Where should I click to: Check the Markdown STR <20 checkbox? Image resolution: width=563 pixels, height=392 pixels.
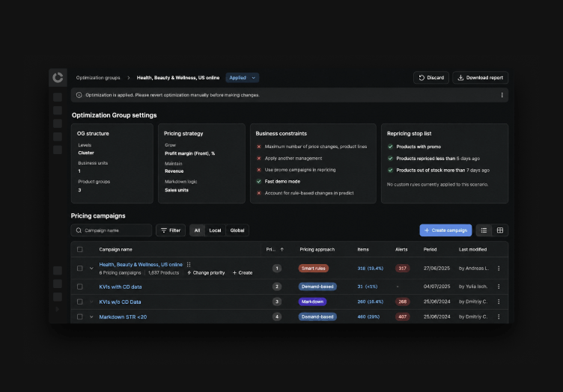point(79,316)
